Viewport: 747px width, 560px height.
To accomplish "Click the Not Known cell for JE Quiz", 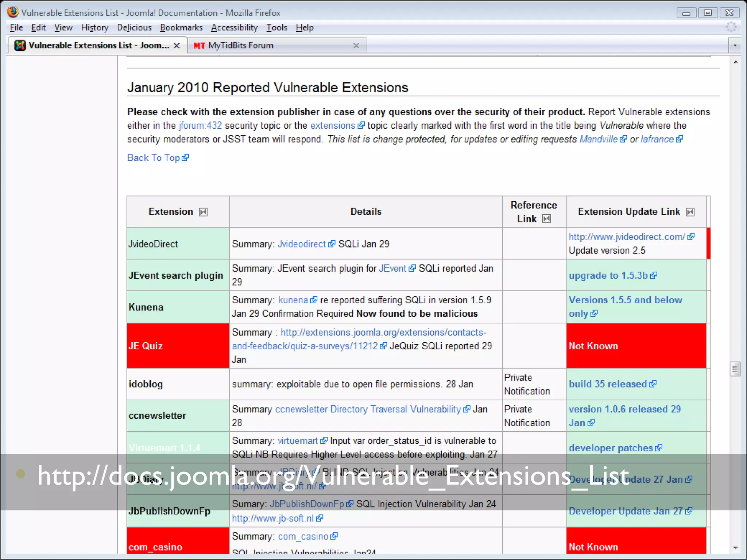I will click(636, 346).
